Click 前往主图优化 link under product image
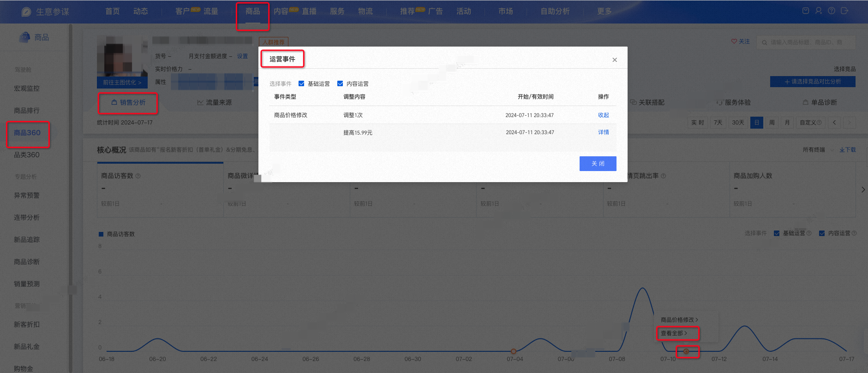868x373 pixels. click(x=122, y=83)
